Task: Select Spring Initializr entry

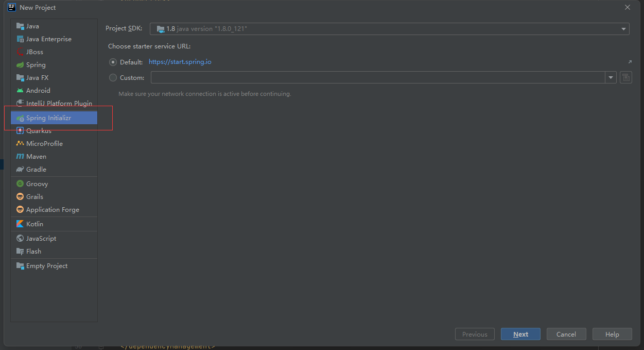Action: pyautogui.click(x=54, y=118)
